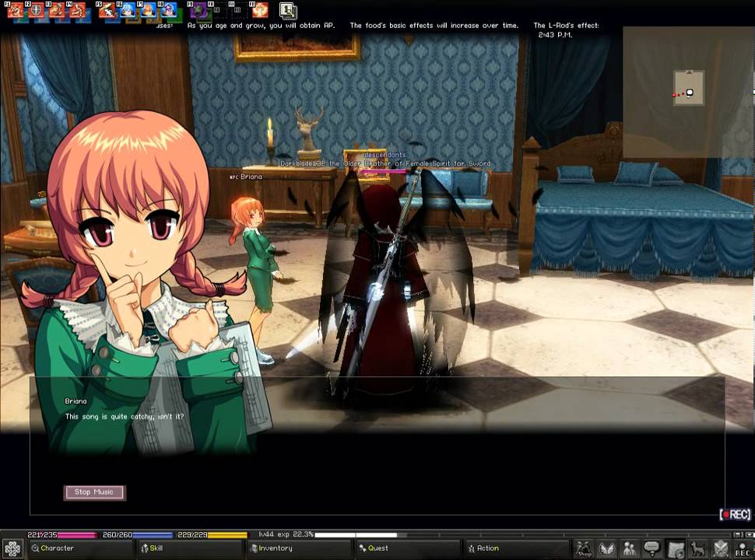Click the 'lv44 exp 22.3%' level text
755x560 pixels.
(x=286, y=534)
